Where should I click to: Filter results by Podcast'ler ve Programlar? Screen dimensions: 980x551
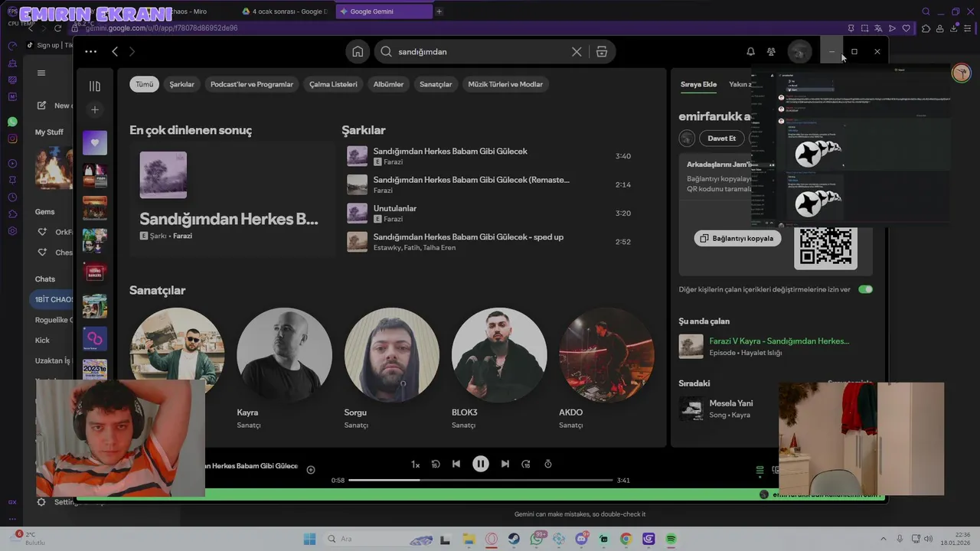pyautogui.click(x=252, y=84)
